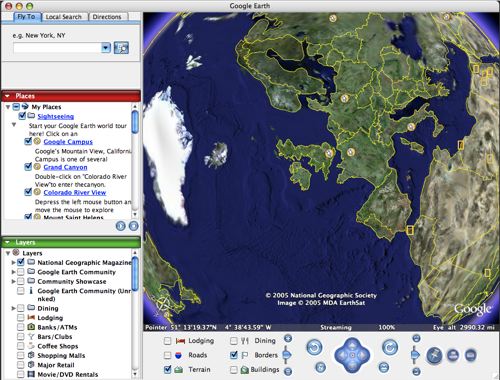500x380 pixels.
Task: Click the Places panel scrollbar thumb
Action: (x=135, y=122)
